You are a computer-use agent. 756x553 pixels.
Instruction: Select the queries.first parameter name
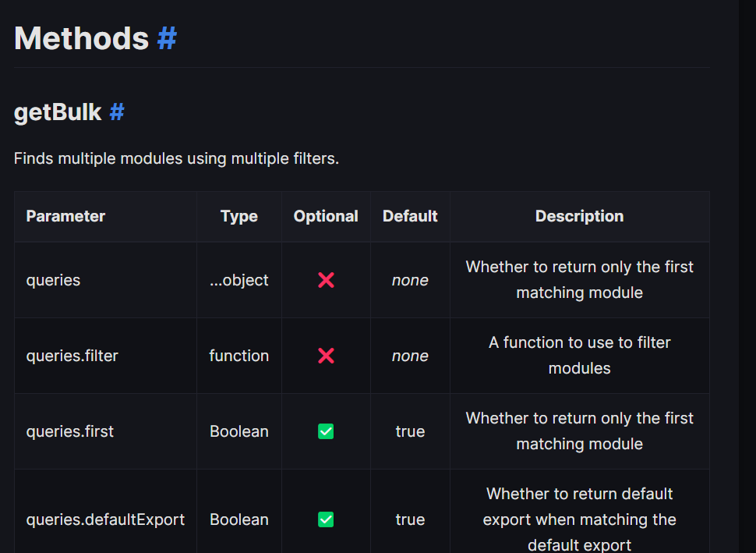click(69, 431)
